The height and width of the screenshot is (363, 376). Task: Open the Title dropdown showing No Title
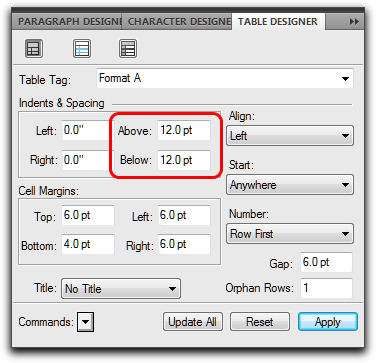(121, 288)
